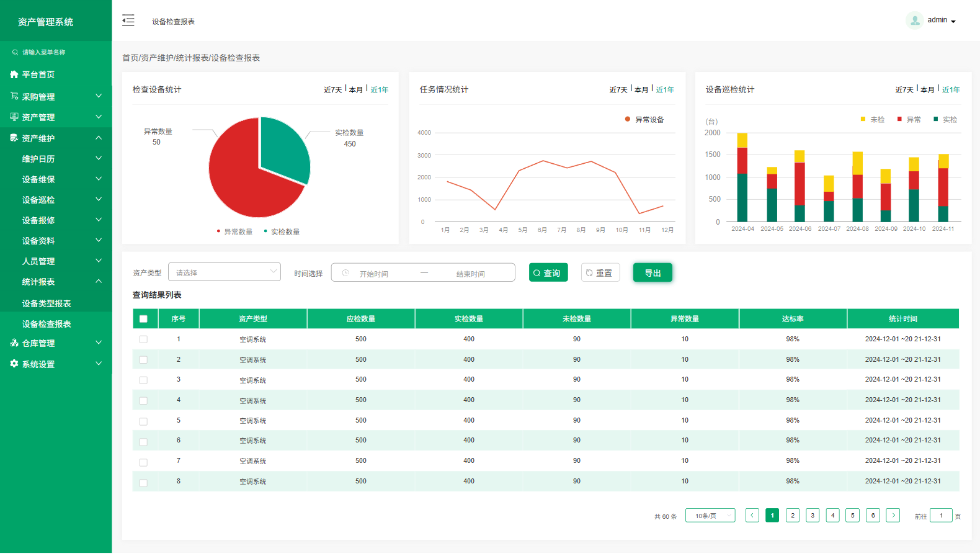The image size is (980, 556).
Task: Click the gear icon for 系统设置
Action: click(14, 364)
